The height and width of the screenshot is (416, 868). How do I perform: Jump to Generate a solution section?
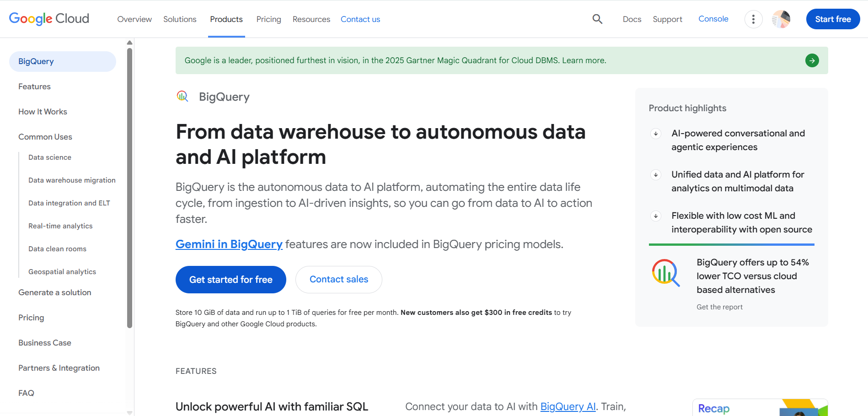(x=55, y=292)
